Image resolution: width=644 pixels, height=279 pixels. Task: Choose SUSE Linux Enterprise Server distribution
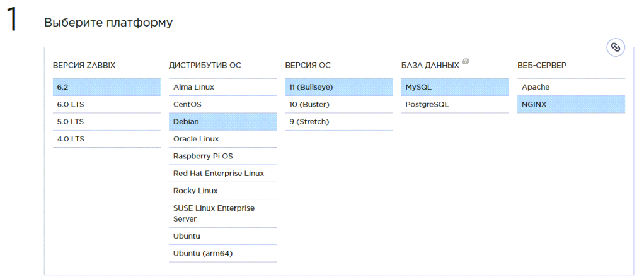pos(222,213)
